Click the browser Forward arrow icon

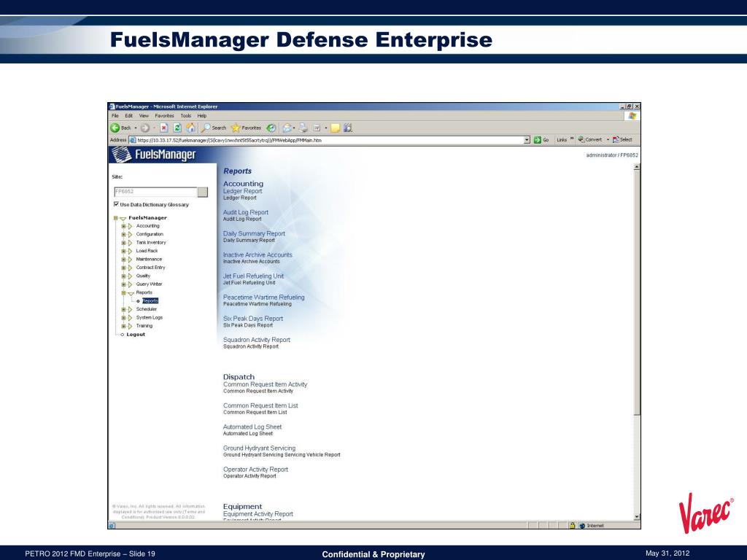point(145,128)
